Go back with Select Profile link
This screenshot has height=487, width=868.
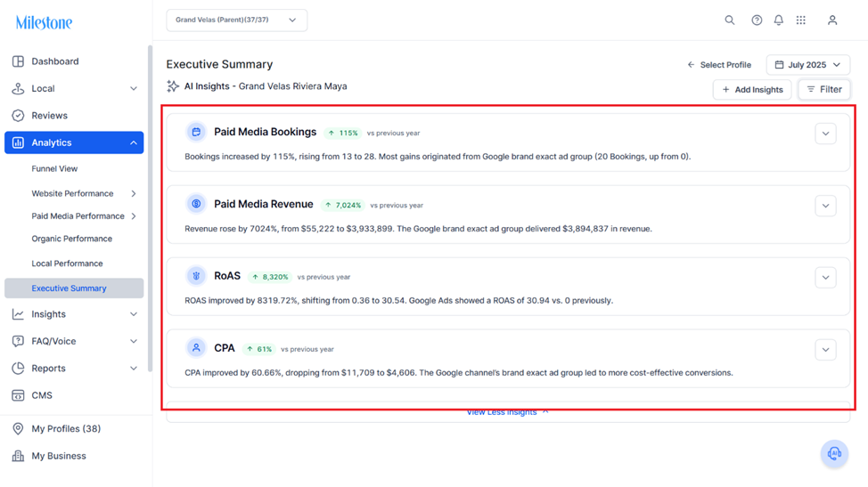pyautogui.click(x=719, y=65)
